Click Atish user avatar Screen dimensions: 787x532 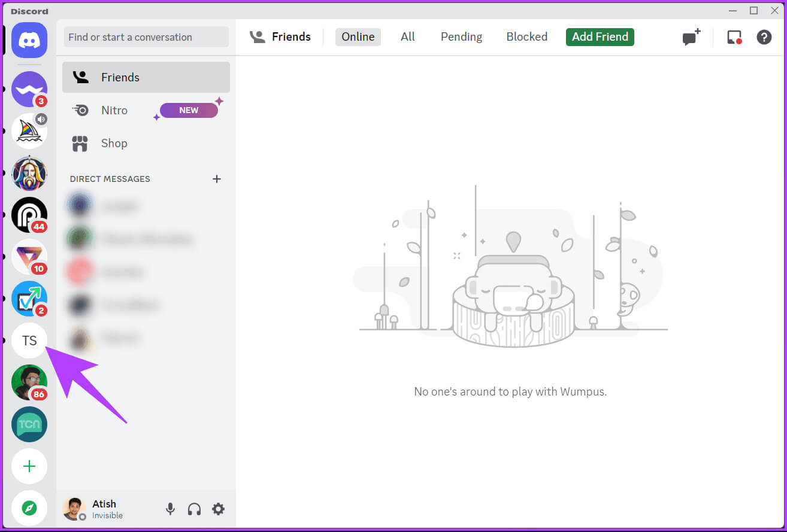74,509
